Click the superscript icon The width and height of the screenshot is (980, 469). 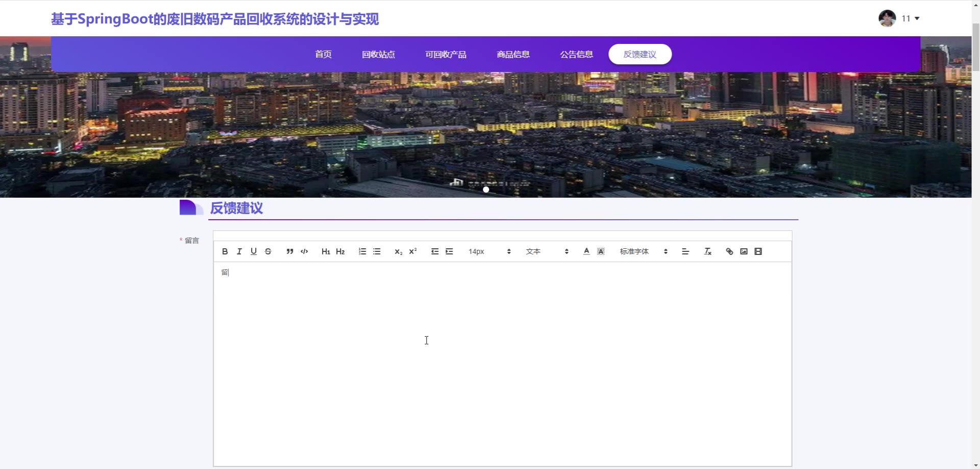[413, 251]
